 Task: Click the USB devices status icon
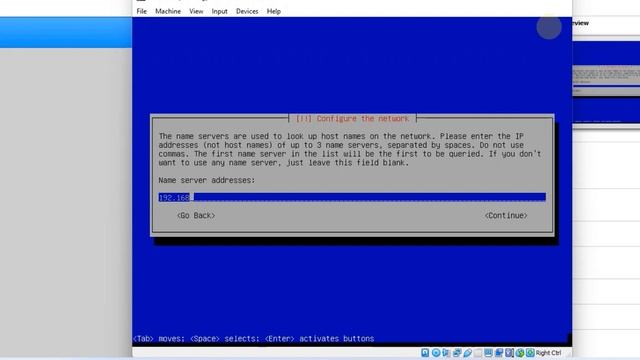(x=468, y=353)
